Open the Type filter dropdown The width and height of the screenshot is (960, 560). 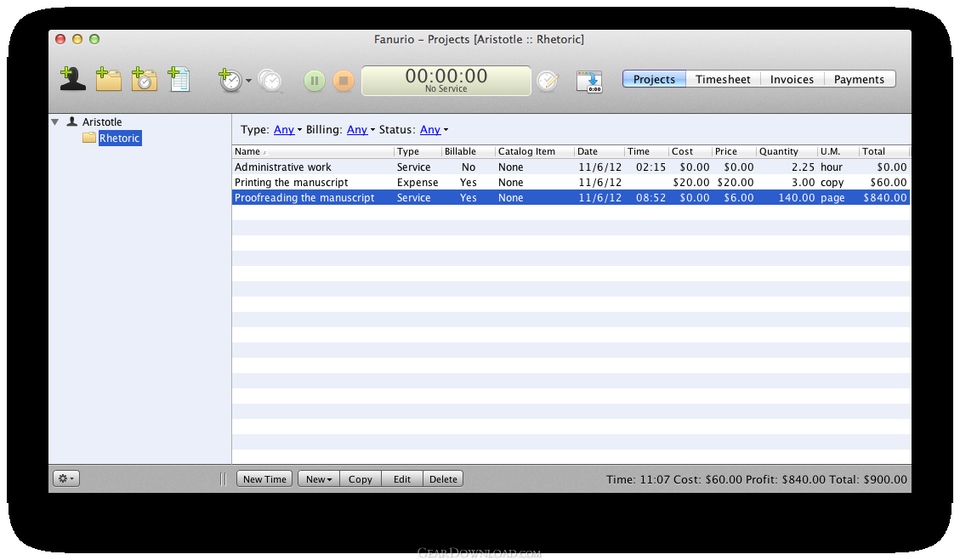[287, 130]
